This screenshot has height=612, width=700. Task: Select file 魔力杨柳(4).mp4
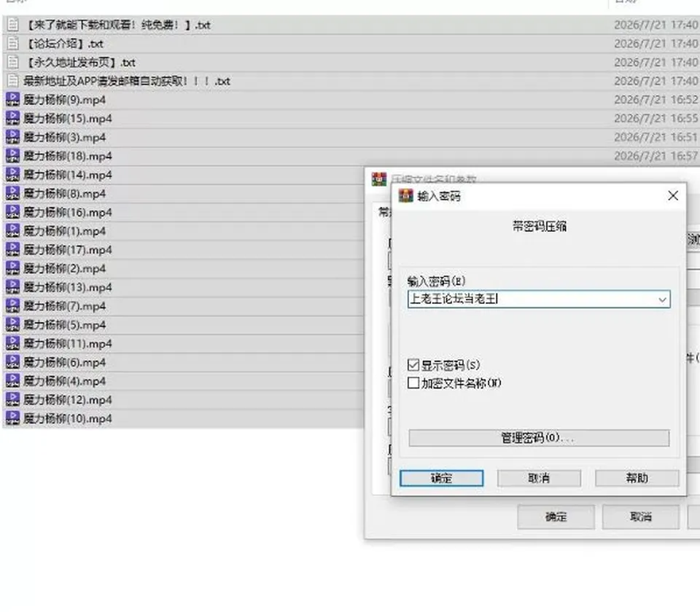tap(65, 381)
